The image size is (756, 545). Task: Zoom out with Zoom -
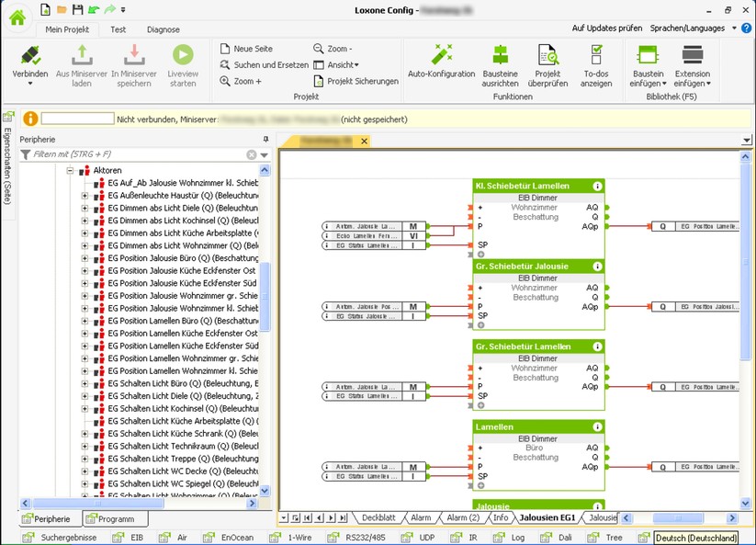333,49
